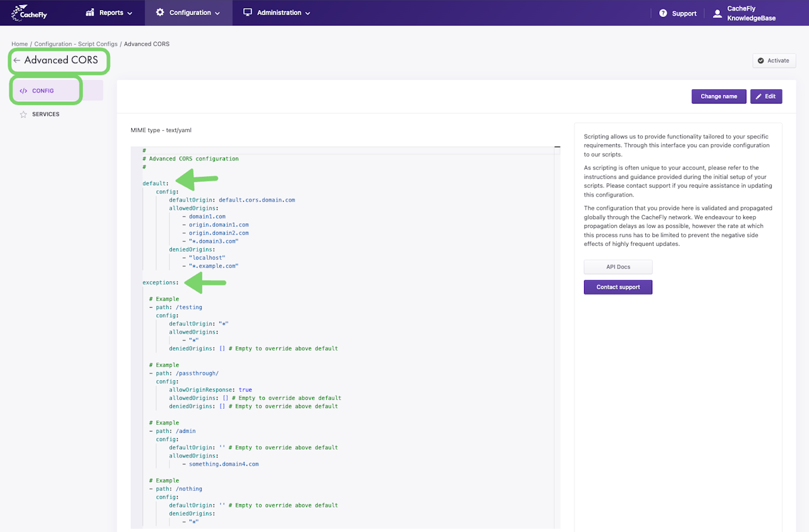809x532 pixels.
Task: Open Configuration - Script Configs breadcrumb link
Action: tap(76, 44)
